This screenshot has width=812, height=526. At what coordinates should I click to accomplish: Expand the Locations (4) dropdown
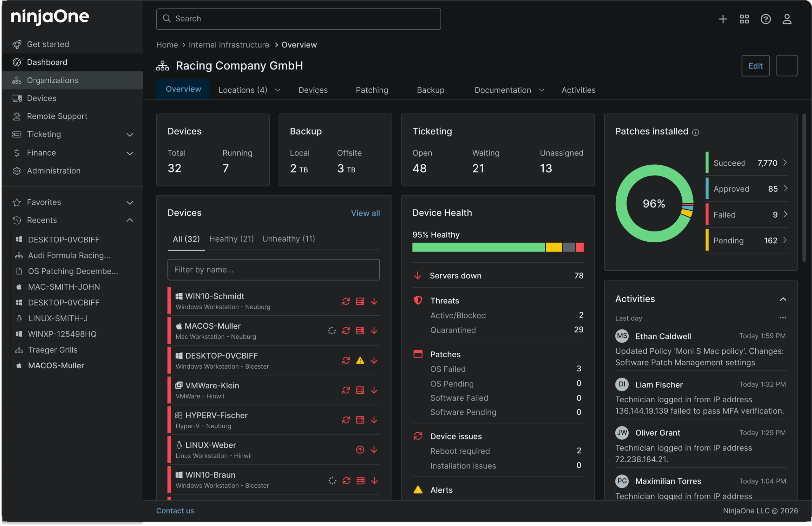click(x=277, y=90)
